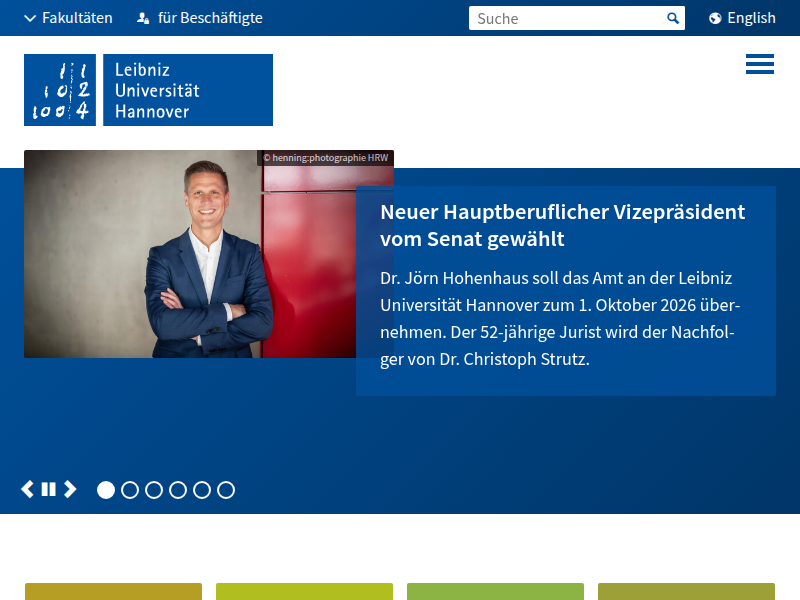800x600 pixels.
Task: Open the für Beschäftigte link
Action: (x=210, y=18)
